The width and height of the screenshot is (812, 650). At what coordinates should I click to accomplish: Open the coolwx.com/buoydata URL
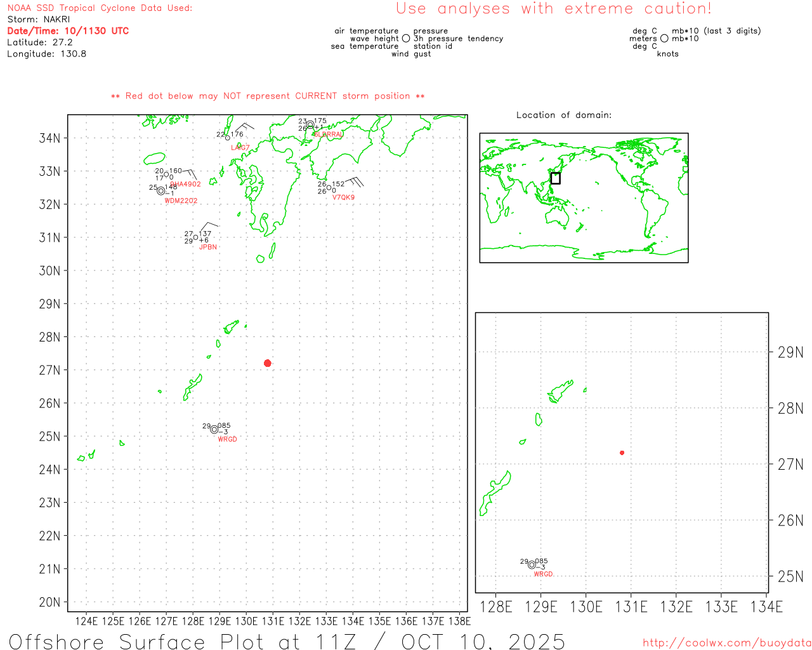tap(727, 642)
